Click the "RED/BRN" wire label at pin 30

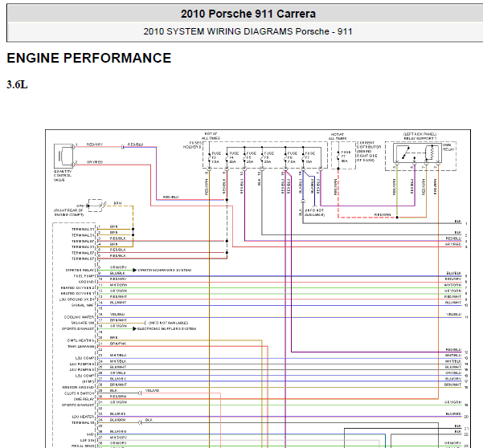coord(118,397)
